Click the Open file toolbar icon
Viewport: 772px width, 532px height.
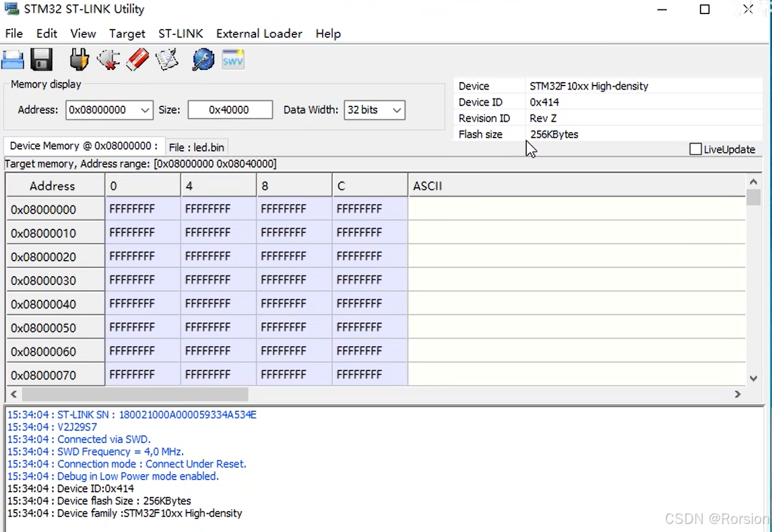pos(13,60)
